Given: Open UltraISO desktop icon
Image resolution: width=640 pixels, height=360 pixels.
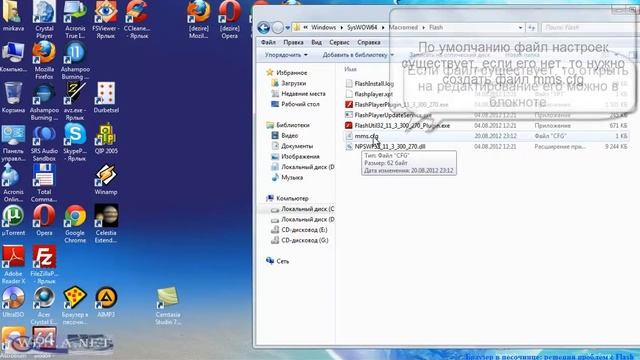Looking at the screenshot, I should [13, 301].
